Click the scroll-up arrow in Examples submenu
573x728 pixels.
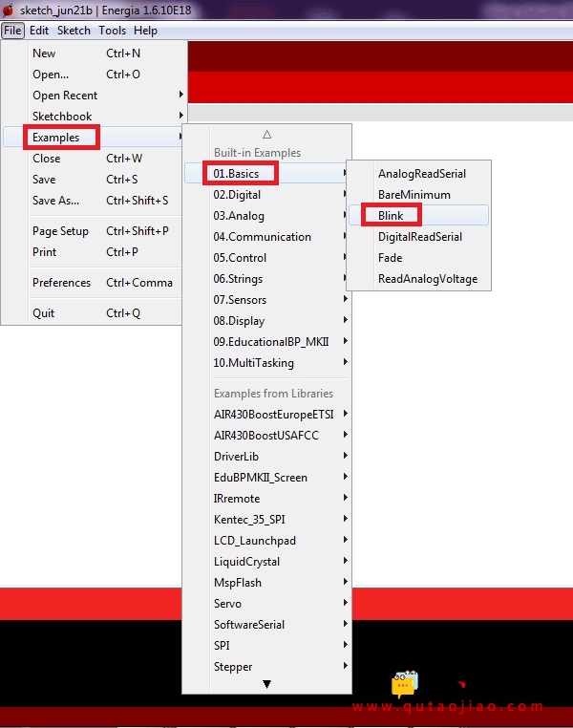coord(266,135)
